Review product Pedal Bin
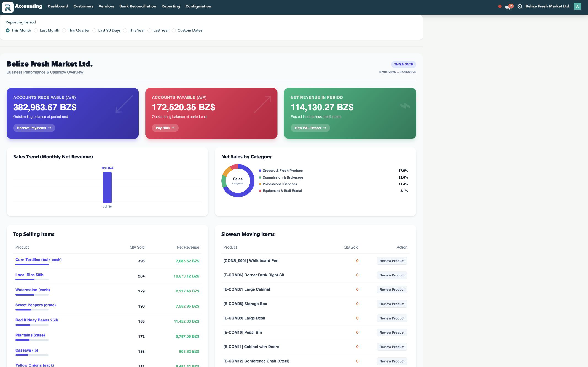Screen dimensions: 588x367 tap(392, 333)
